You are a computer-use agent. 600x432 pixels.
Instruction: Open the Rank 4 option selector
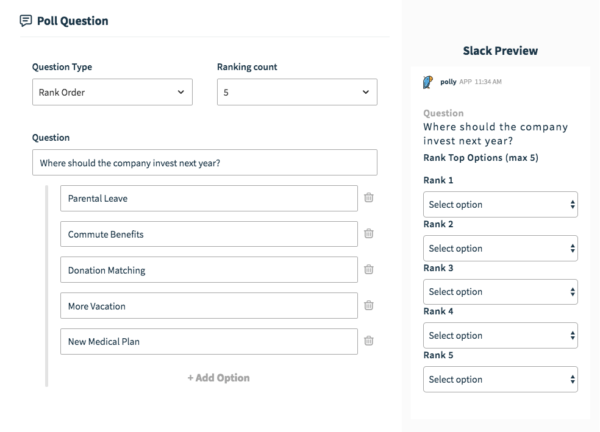pos(501,336)
